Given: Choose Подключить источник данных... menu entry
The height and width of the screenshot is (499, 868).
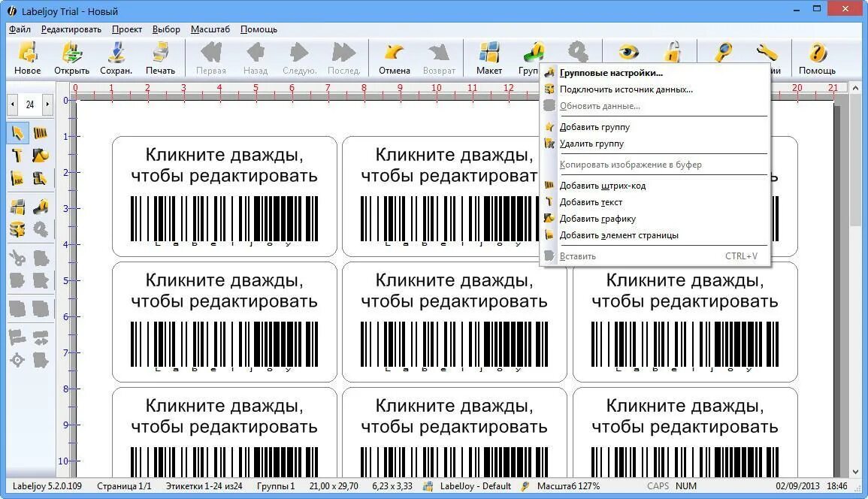Looking at the screenshot, I should coord(655,89).
